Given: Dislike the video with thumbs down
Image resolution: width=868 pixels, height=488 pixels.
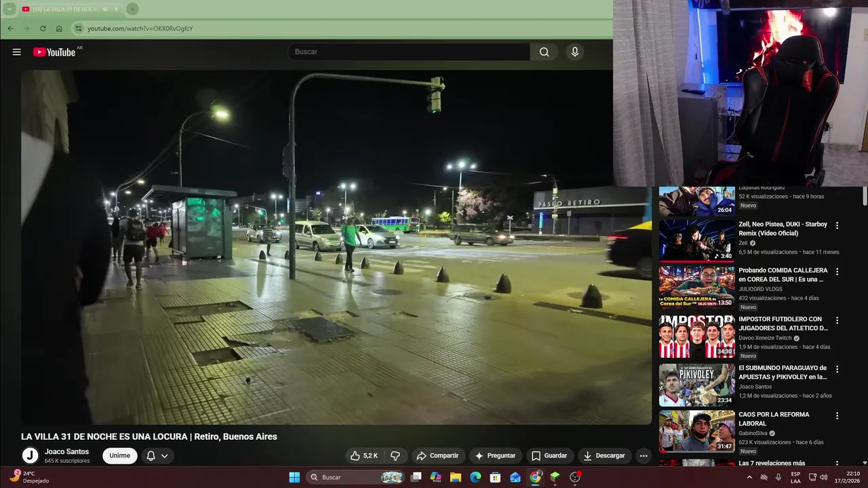Looking at the screenshot, I should tap(395, 455).
